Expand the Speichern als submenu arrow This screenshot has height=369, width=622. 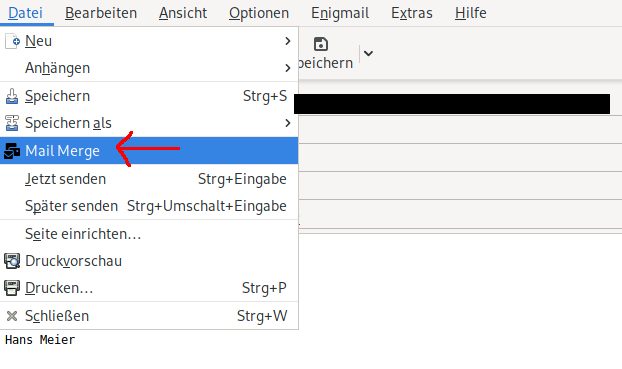pos(288,123)
